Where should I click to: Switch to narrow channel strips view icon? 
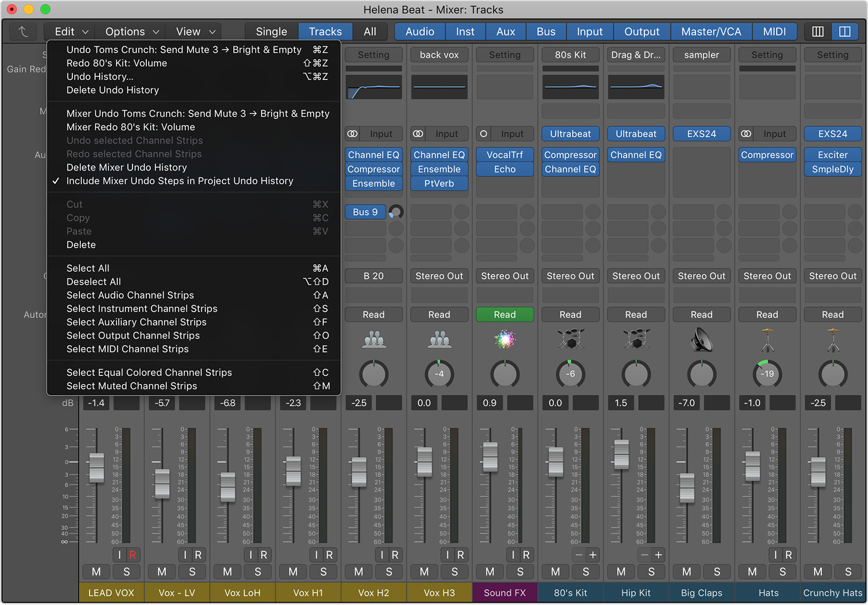pyautogui.click(x=818, y=32)
